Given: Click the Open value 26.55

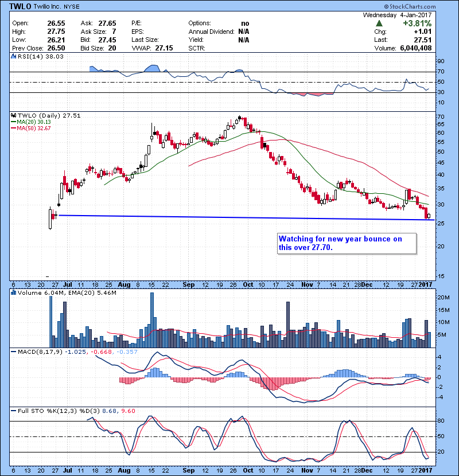Looking at the screenshot, I should [56, 24].
